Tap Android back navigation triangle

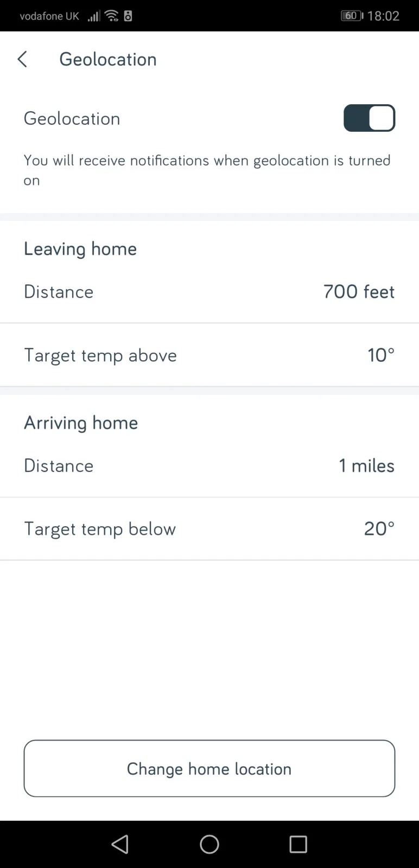(x=120, y=844)
